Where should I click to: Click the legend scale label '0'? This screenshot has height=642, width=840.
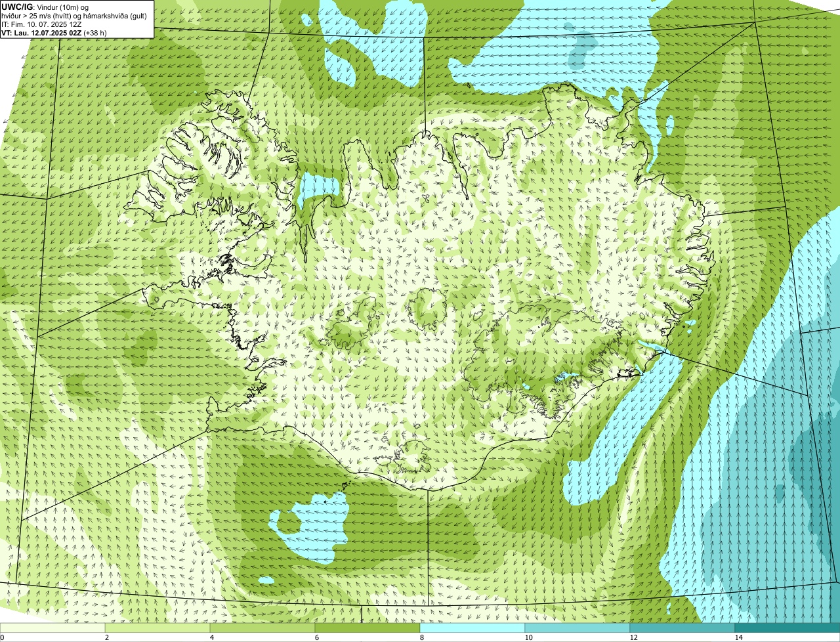[2, 637]
